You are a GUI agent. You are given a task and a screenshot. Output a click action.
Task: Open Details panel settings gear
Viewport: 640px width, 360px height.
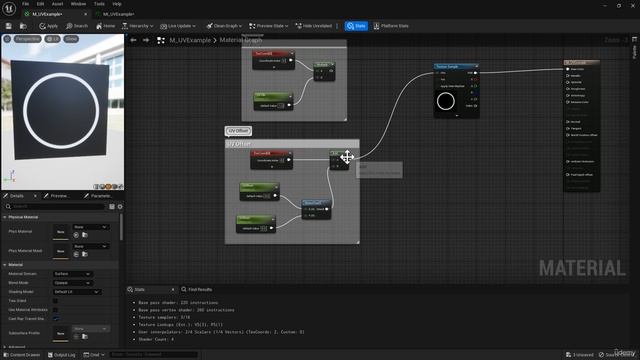(x=120, y=207)
